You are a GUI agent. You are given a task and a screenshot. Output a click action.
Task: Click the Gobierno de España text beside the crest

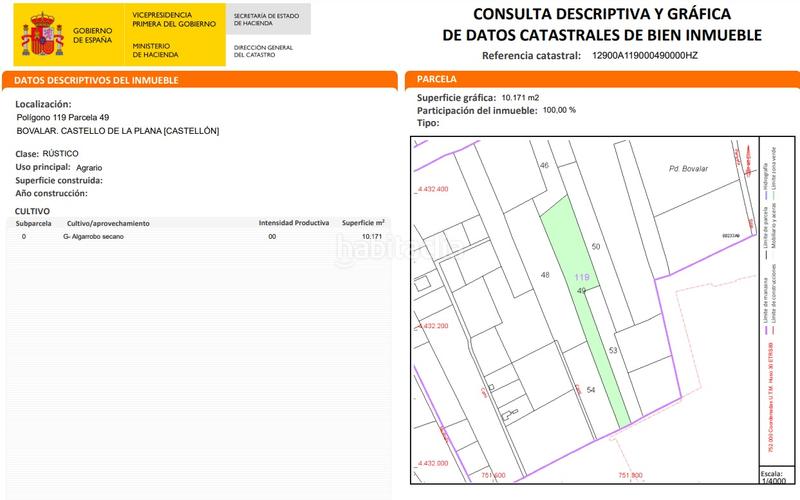(x=93, y=36)
